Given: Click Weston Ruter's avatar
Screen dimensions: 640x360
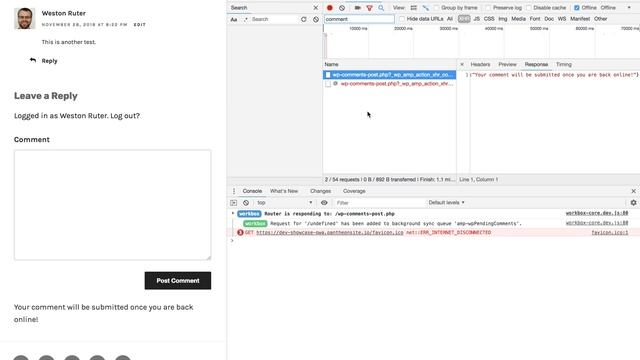Looking at the screenshot, I should (24, 18).
